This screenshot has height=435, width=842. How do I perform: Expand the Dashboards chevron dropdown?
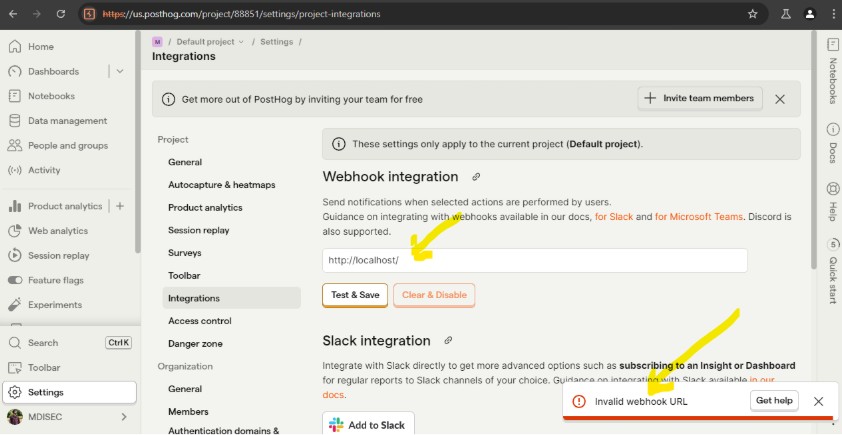[x=120, y=72]
